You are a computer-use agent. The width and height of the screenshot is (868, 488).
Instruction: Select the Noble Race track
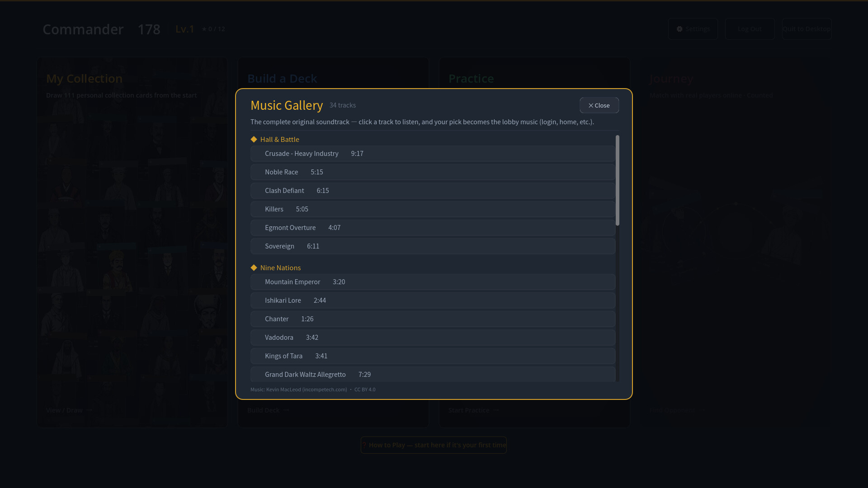[433, 172]
